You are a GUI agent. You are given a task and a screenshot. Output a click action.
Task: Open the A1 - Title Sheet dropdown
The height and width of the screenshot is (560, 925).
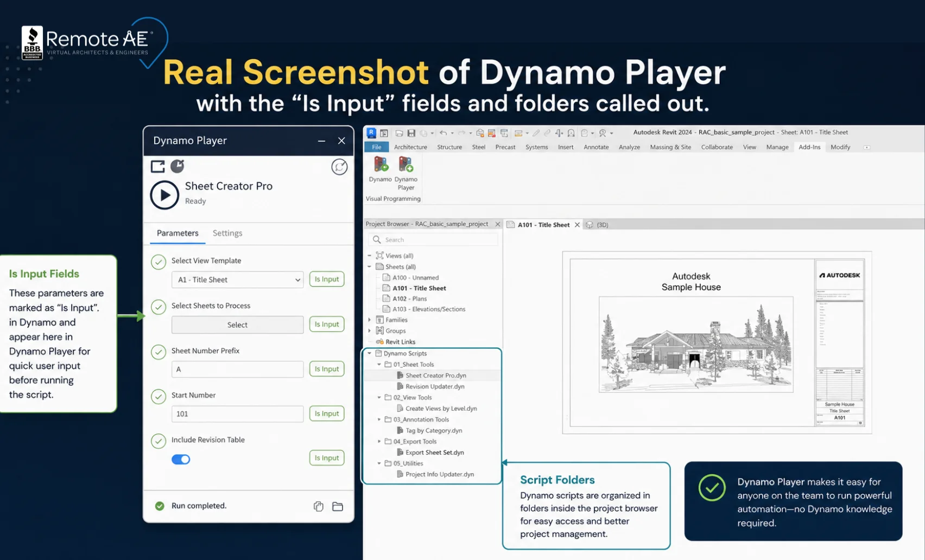click(x=237, y=279)
